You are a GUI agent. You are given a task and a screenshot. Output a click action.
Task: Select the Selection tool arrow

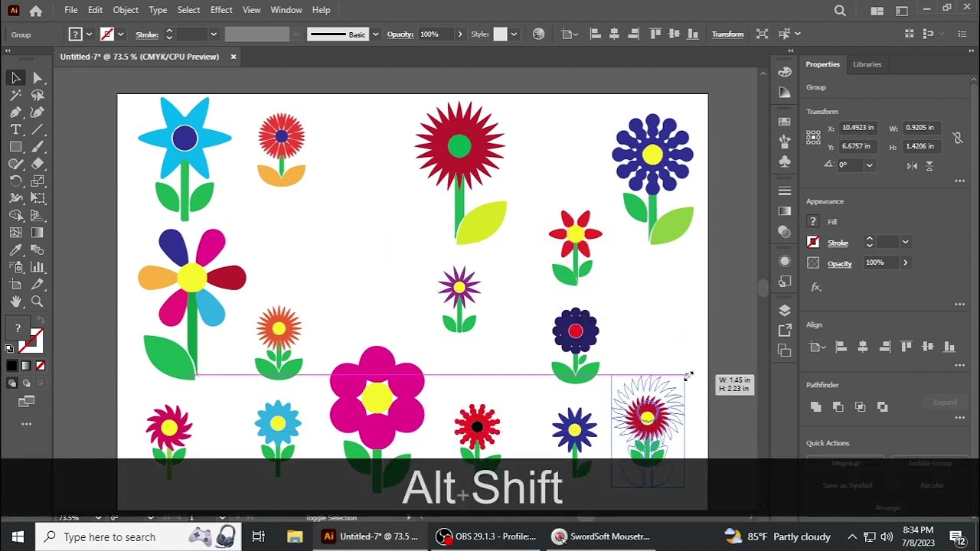15,78
